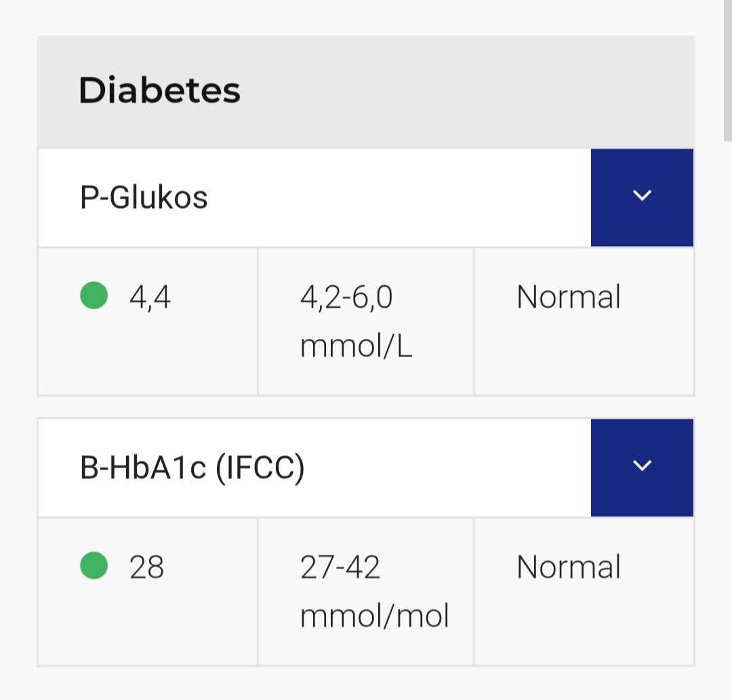The width and height of the screenshot is (732, 700).
Task: Click the P-Glukos white header row
Action: (x=407, y=198)
